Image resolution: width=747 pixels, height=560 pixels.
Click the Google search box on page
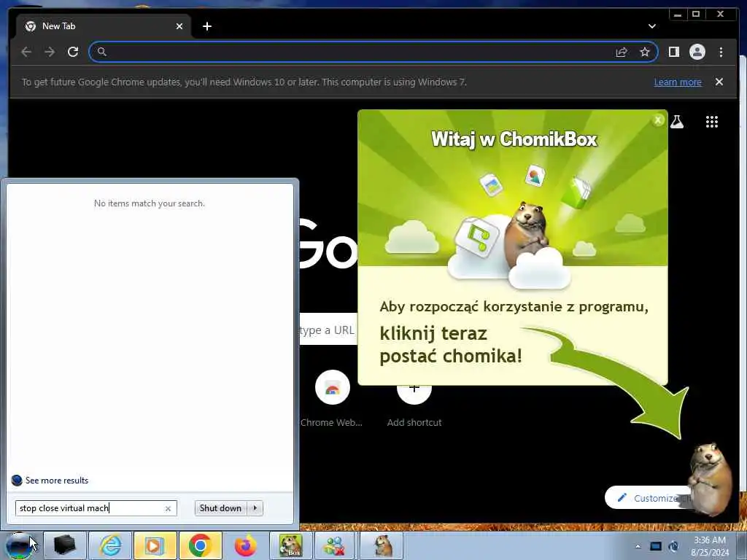click(x=329, y=330)
